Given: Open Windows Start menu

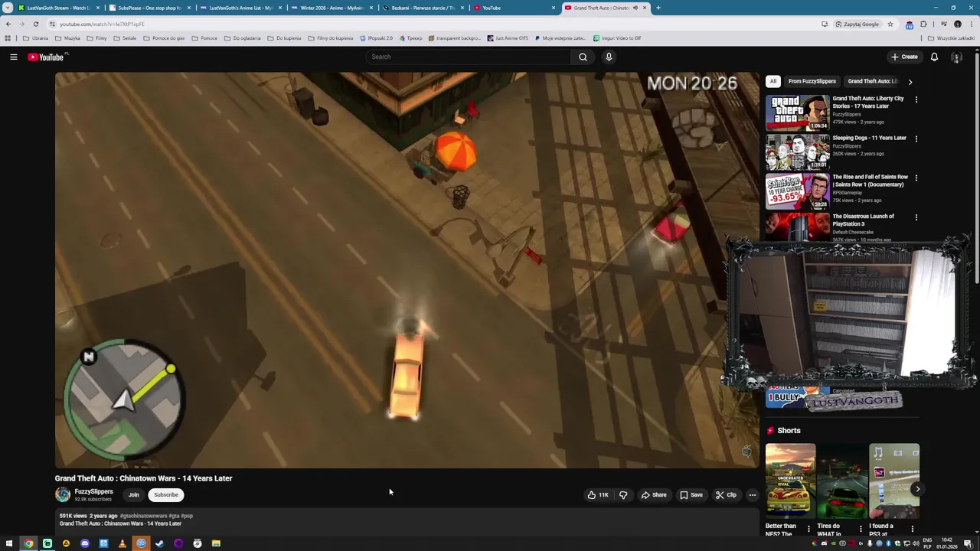Looking at the screenshot, I should point(8,543).
